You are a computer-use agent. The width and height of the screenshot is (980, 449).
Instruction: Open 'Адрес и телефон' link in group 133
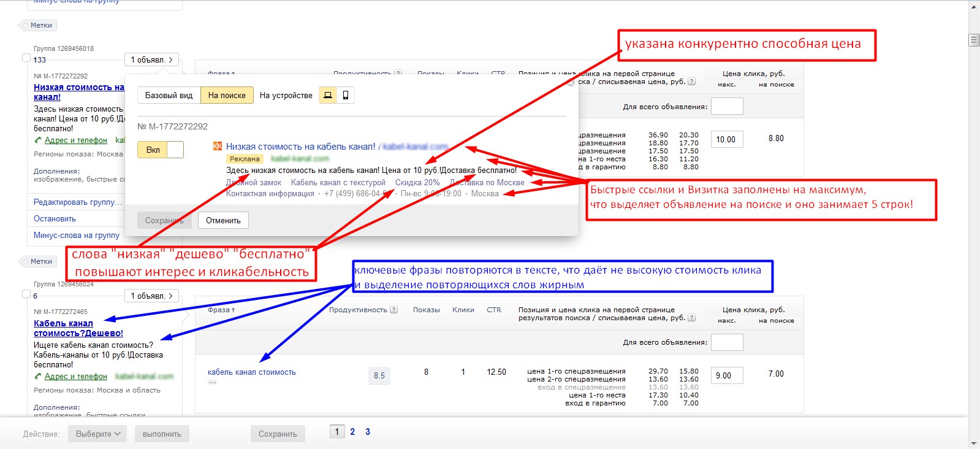pos(76,140)
